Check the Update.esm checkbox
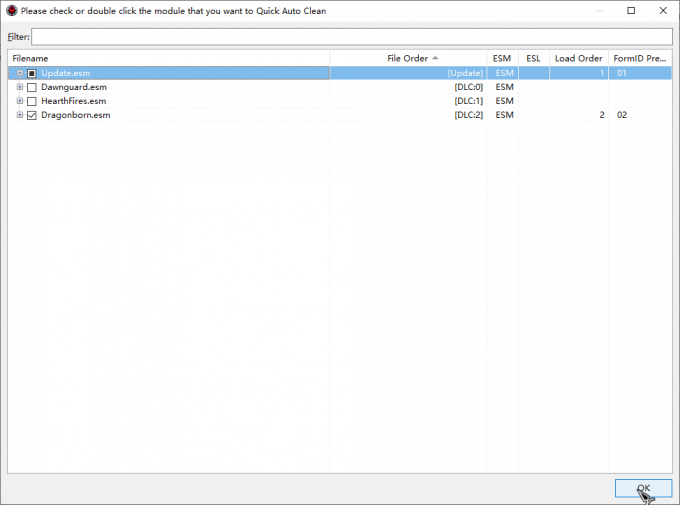The image size is (680, 505). point(32,73)
